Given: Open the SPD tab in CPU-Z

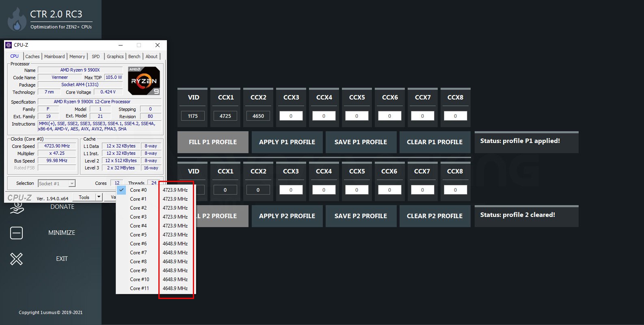Looking at the screenshot, I should point(96,56).
